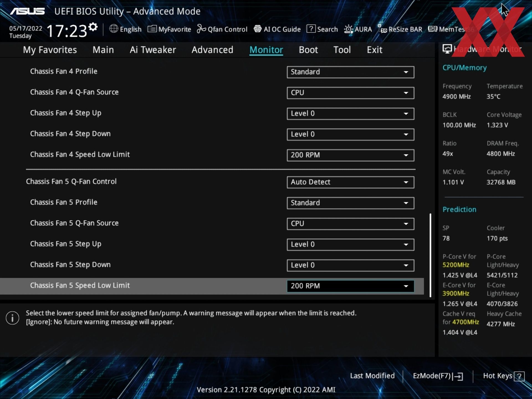Switch to the Main tab

coord(103,50)
